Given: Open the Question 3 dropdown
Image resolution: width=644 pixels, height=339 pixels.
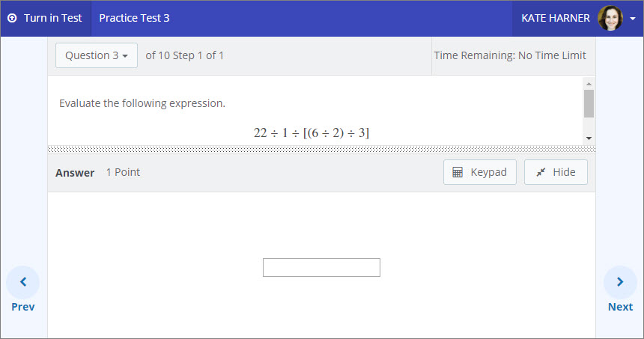Looking at the screenshot, I should pos(97,55).
